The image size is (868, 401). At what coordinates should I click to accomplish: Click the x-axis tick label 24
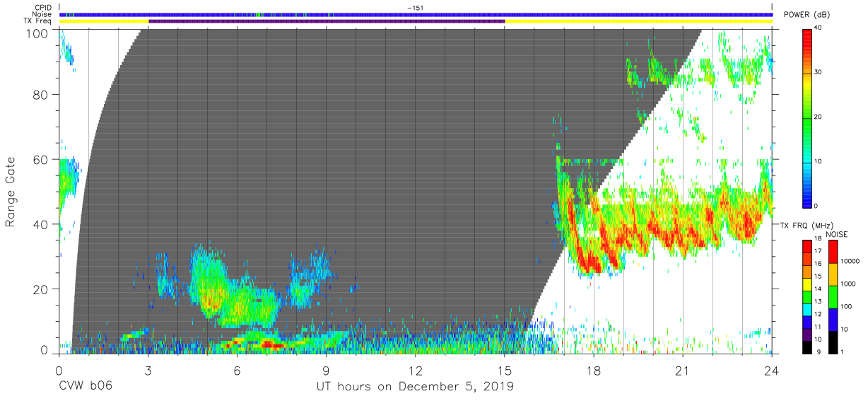click(772, 371)
